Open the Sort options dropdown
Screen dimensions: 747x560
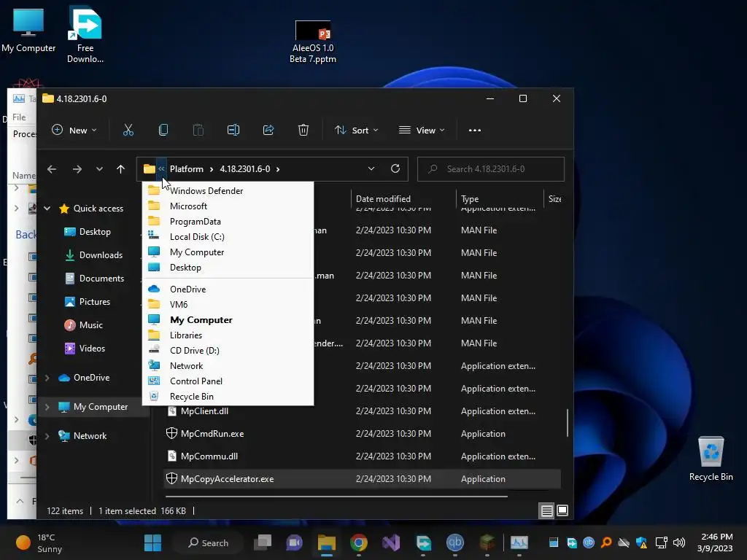coord(356,130)
